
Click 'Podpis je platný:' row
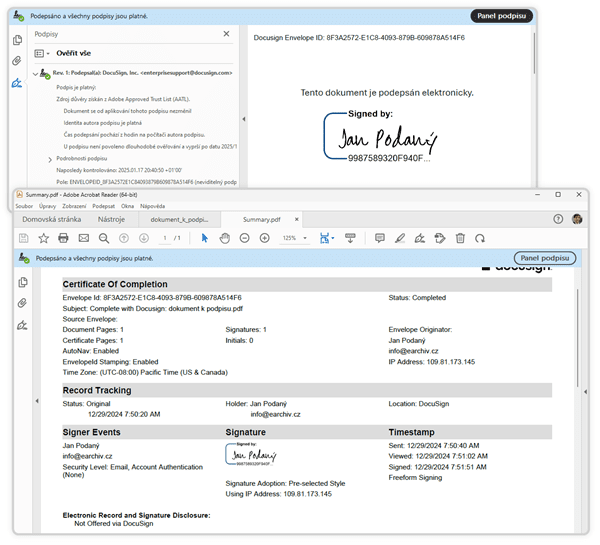coord(76,88)
